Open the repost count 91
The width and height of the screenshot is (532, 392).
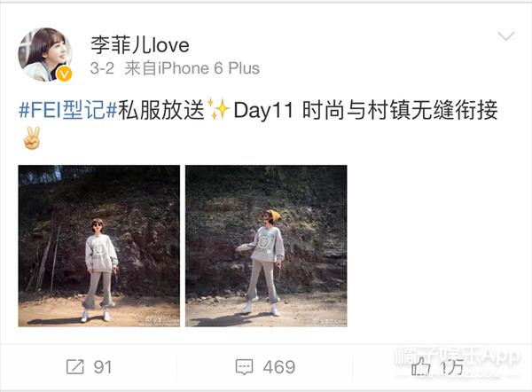pyautogui.click(x=103, y=367)
